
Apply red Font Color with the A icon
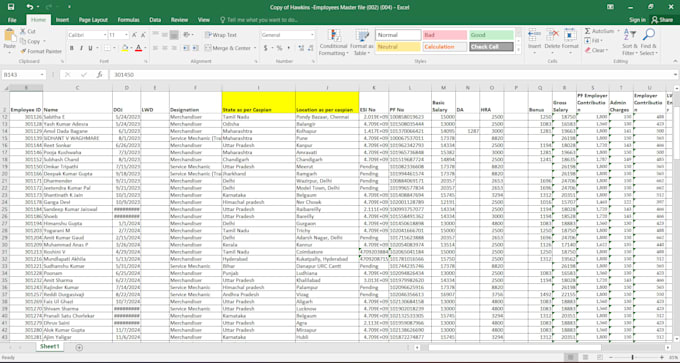(x=138, y=48)
